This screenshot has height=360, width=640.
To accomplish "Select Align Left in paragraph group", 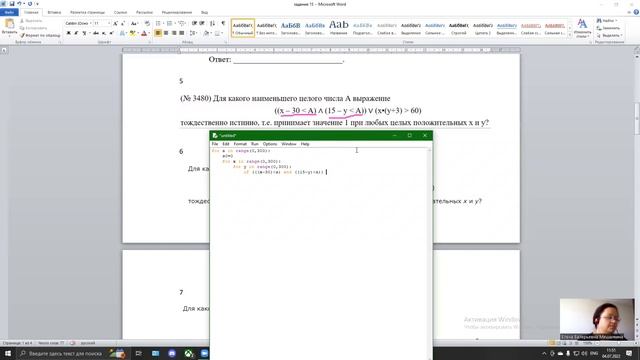I will pyautogui.click(x=158, y=33).
